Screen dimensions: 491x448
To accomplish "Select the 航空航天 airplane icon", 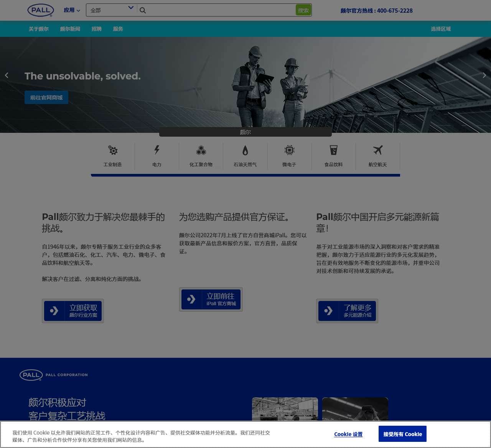I will pos(378,150).
